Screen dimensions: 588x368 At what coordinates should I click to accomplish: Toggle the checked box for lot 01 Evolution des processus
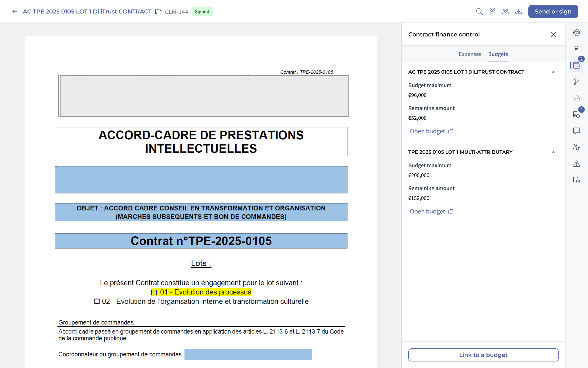[154, 292]
